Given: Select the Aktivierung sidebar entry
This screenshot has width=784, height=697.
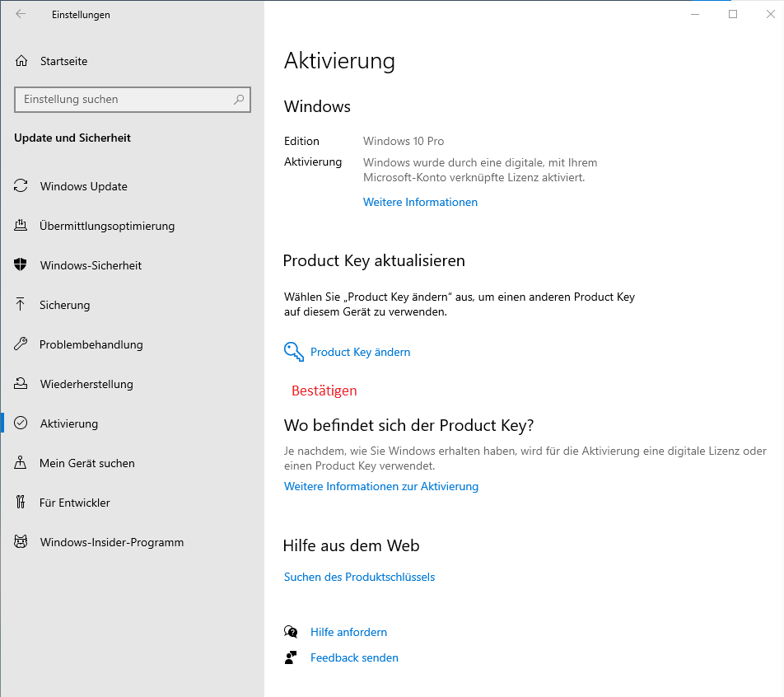Looking at the screenshot, I should pyautogui.click(x=69, y=423).
